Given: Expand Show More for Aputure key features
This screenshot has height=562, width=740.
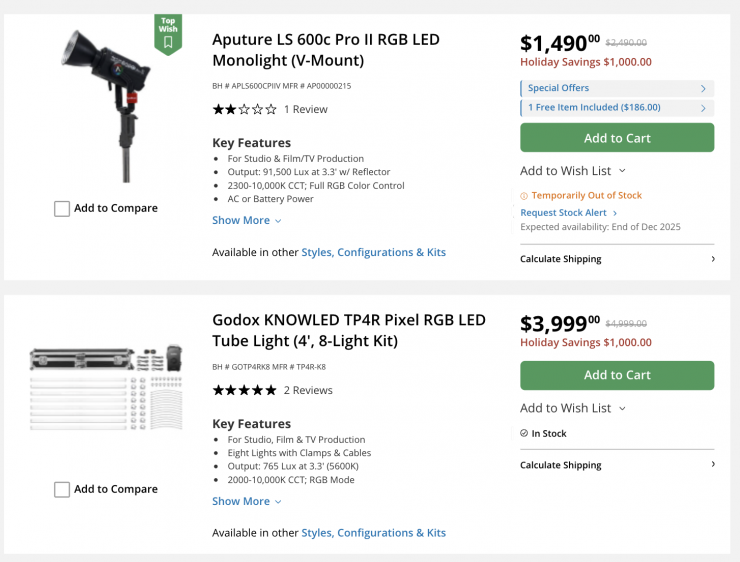Looking at the screenshot, I should (246, 221).
